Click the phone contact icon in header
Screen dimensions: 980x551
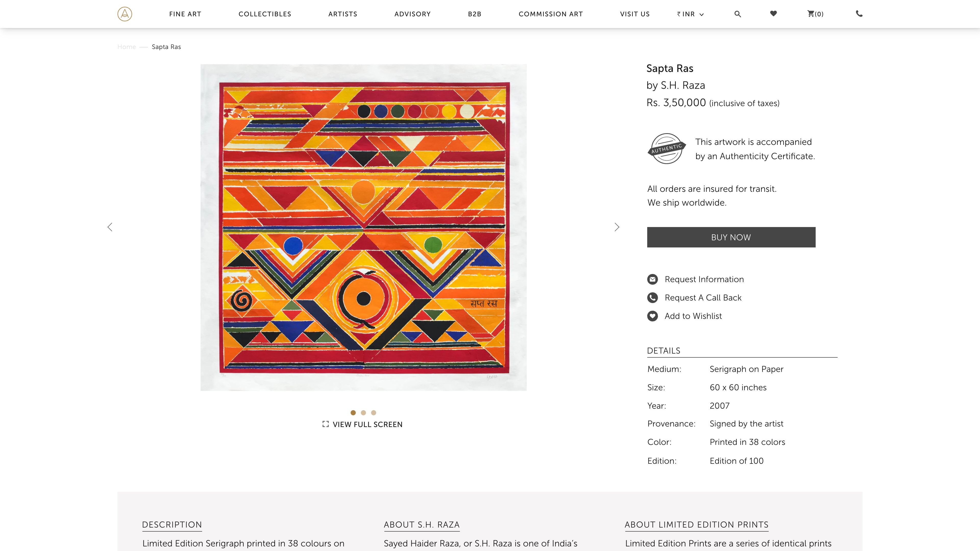pyautogui.click(x=859, y=14)
